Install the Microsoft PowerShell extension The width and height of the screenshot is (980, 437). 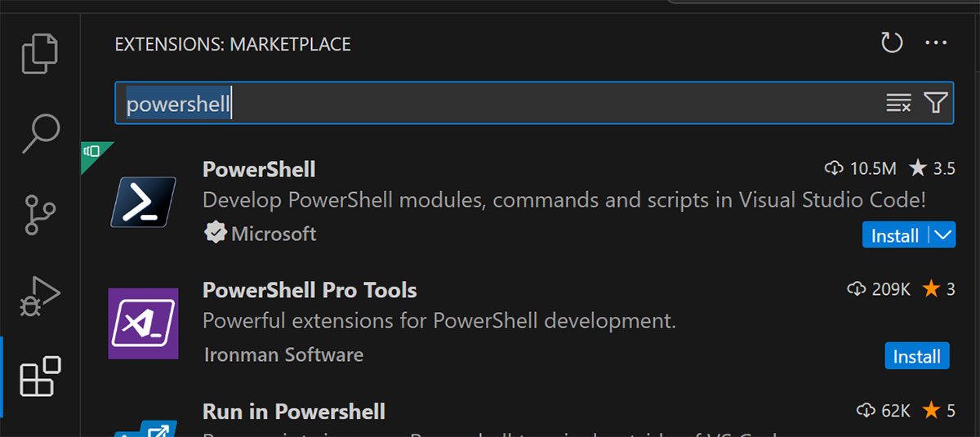click(895, 235)
